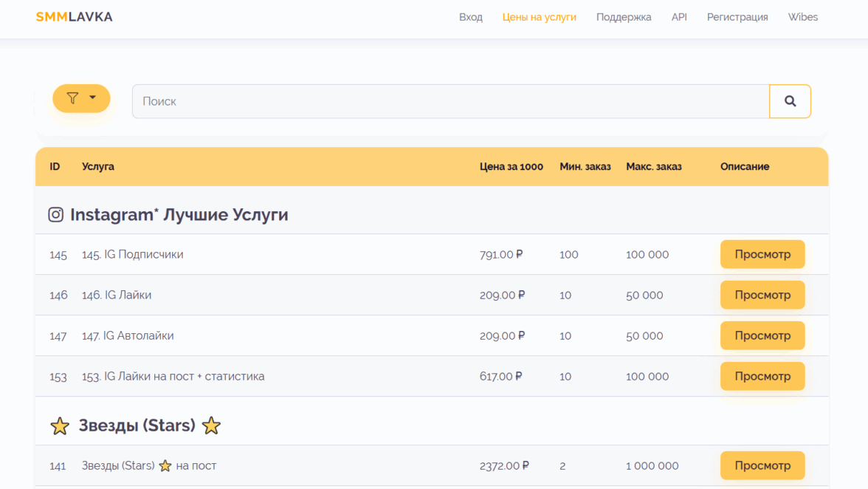Click the Услуга column header
The height and width of the screenshot is (489, 868).
click(98, 167)
